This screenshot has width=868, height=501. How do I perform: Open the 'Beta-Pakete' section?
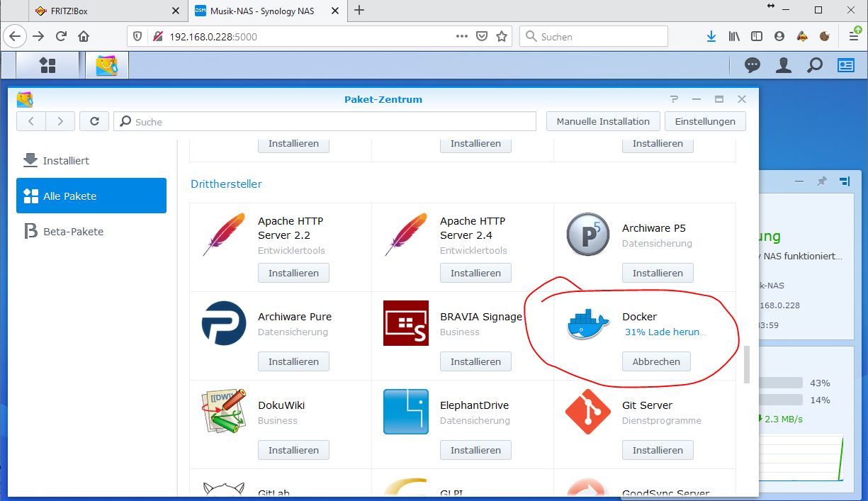coord(73,231)
